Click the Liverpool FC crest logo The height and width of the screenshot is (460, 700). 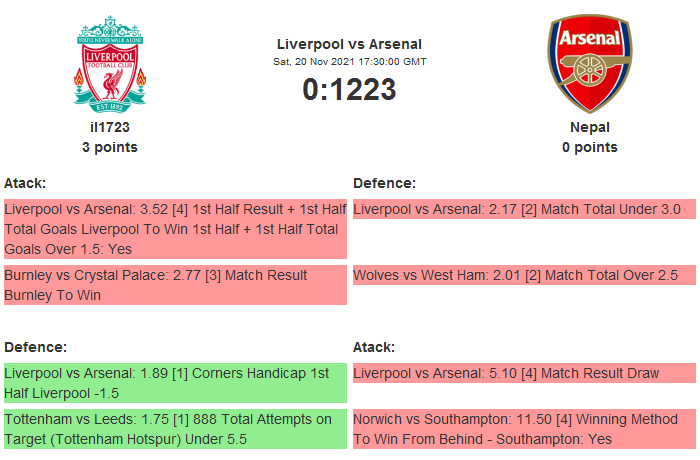click(110, 63)
